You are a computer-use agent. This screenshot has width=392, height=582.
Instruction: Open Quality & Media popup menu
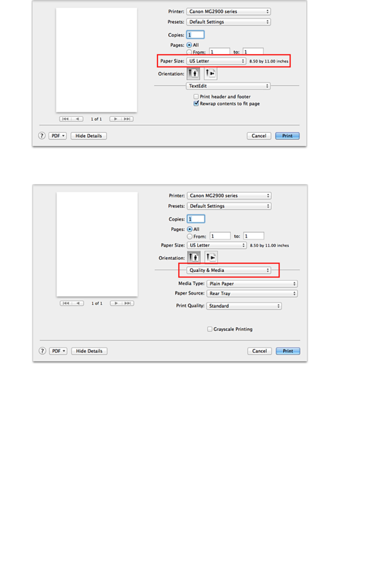[229, 270]
